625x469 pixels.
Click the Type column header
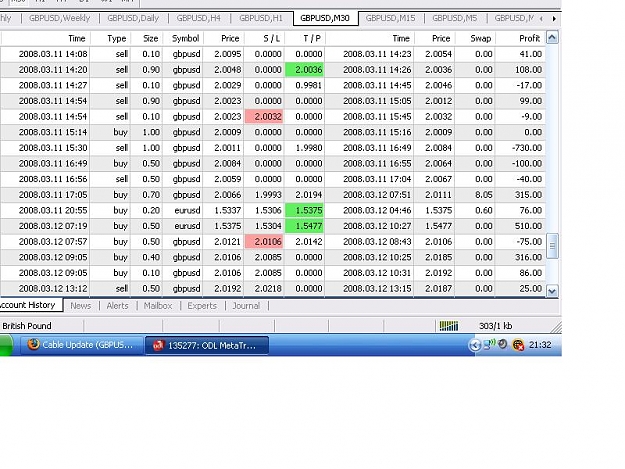pyautogui.click(x=110, y=38)
